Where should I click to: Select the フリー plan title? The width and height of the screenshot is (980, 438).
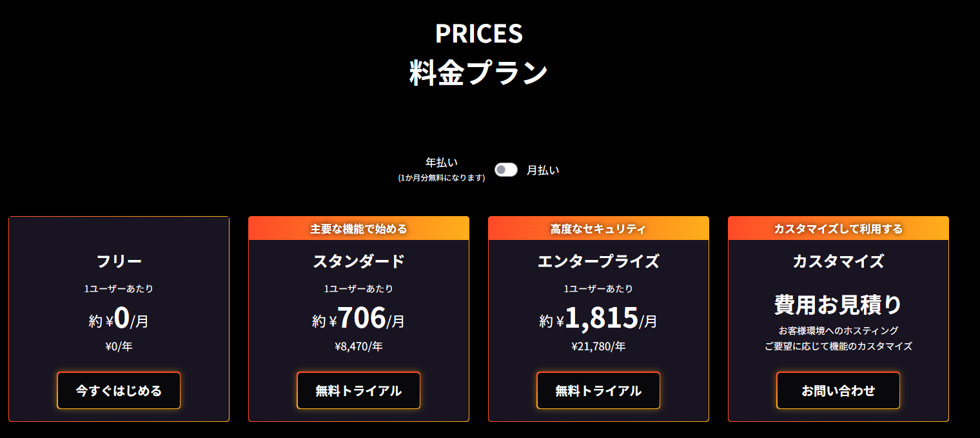tap(119, 261)
